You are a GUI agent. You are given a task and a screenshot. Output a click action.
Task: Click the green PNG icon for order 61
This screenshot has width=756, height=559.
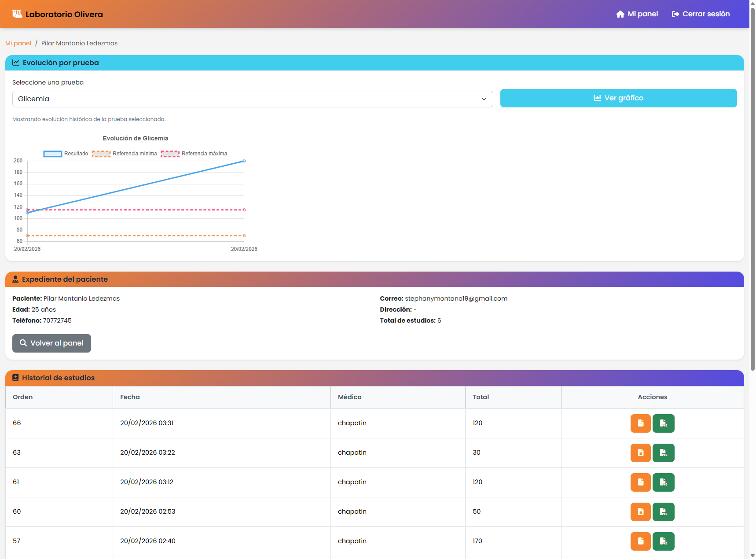coord(663,482)
